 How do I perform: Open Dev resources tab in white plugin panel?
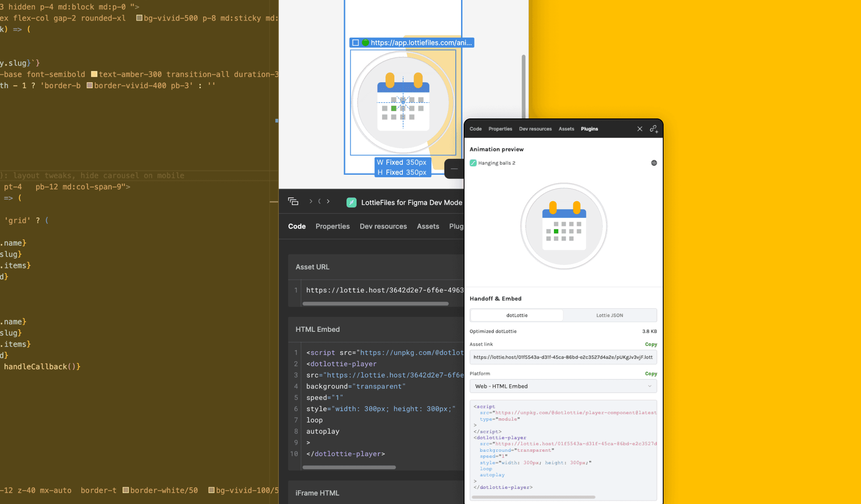pos(535,129)
